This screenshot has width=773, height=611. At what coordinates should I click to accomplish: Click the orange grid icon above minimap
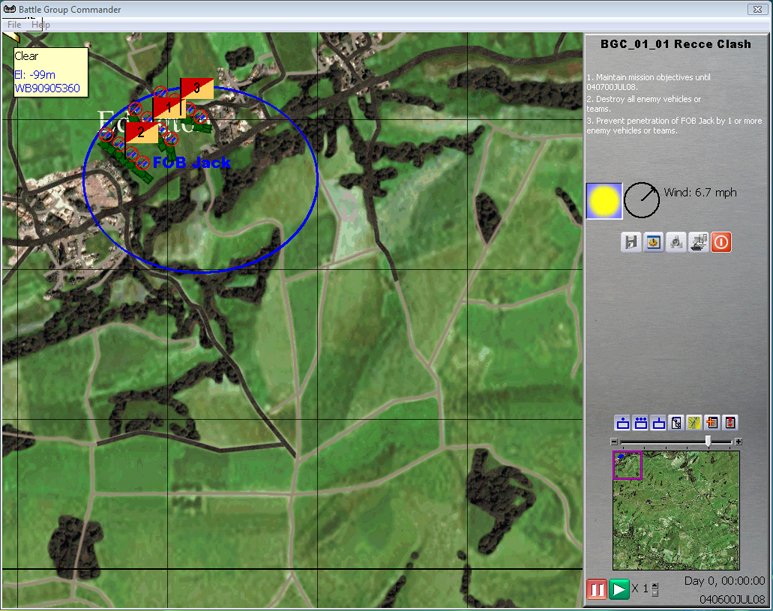tap(712, 423)
